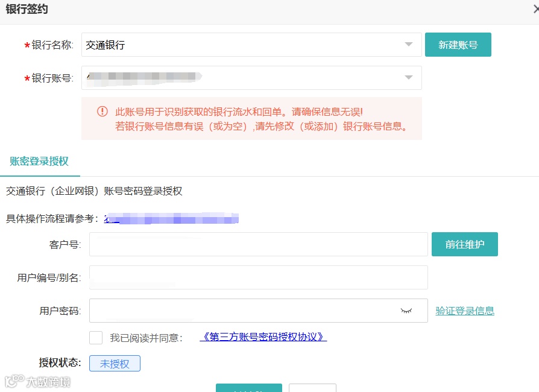
Task: Open the 第三方账号密码授权协议 link
Action: pos(263,337)
